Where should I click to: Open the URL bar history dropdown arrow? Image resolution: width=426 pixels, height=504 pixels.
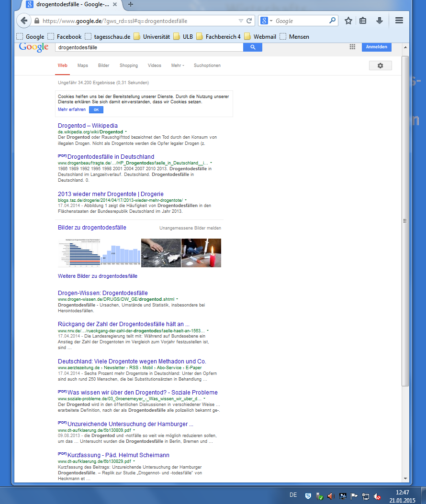pyautogui.click(x=241, y=21)
